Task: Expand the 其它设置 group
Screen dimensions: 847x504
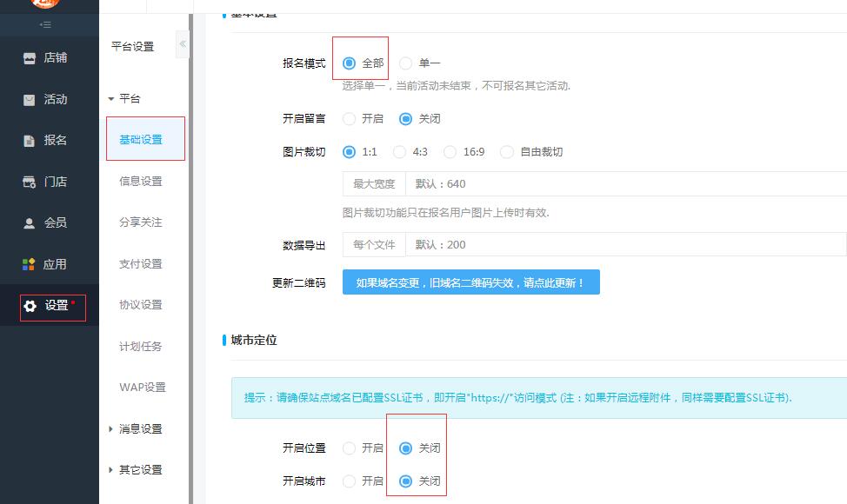Action: (110, 470)
